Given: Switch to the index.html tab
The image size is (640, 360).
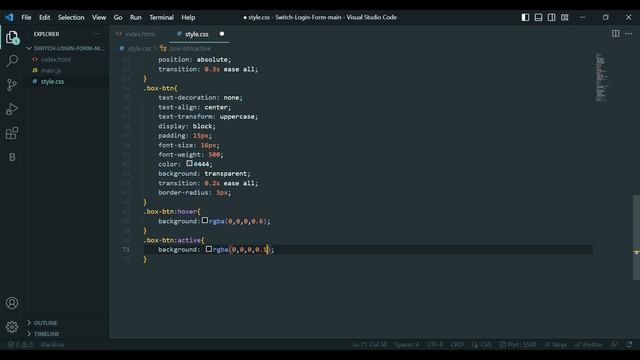Looking at the screenshot, I should point(139,34).
